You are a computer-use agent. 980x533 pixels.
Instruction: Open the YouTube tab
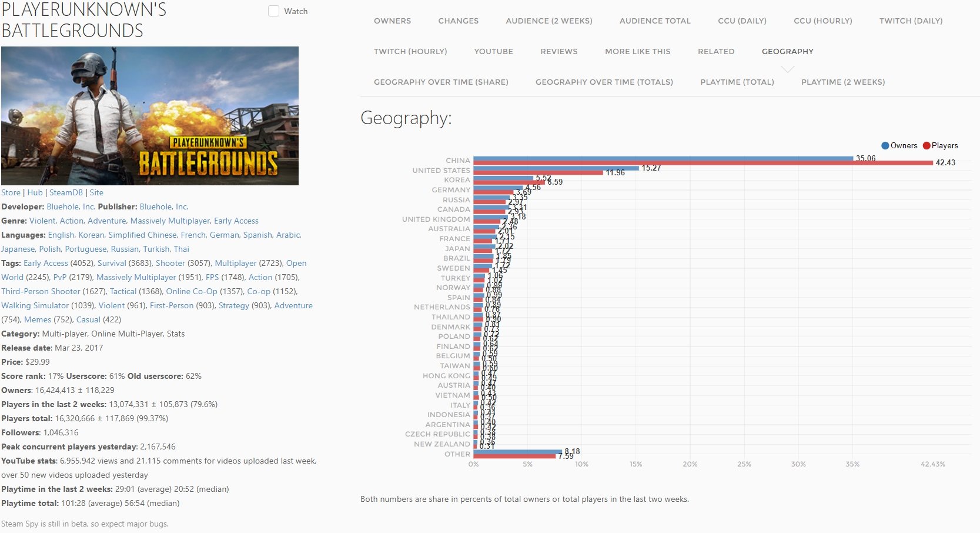point(494,51)
